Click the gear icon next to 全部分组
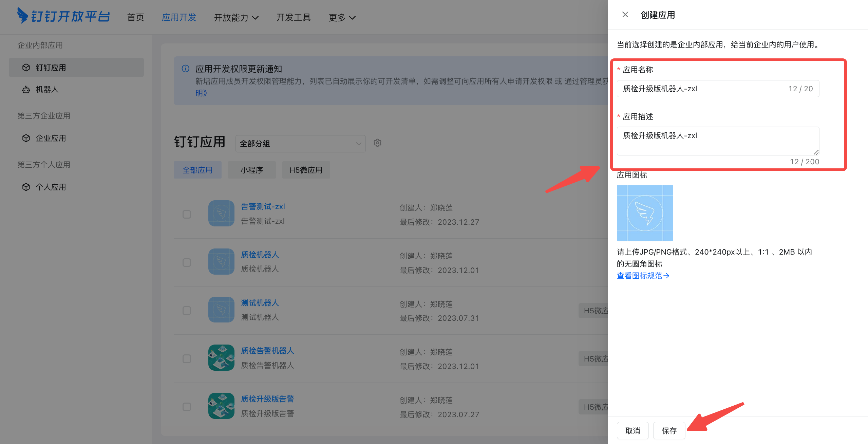The width and height of the screenshot is (868, 444). click(377, 143)
